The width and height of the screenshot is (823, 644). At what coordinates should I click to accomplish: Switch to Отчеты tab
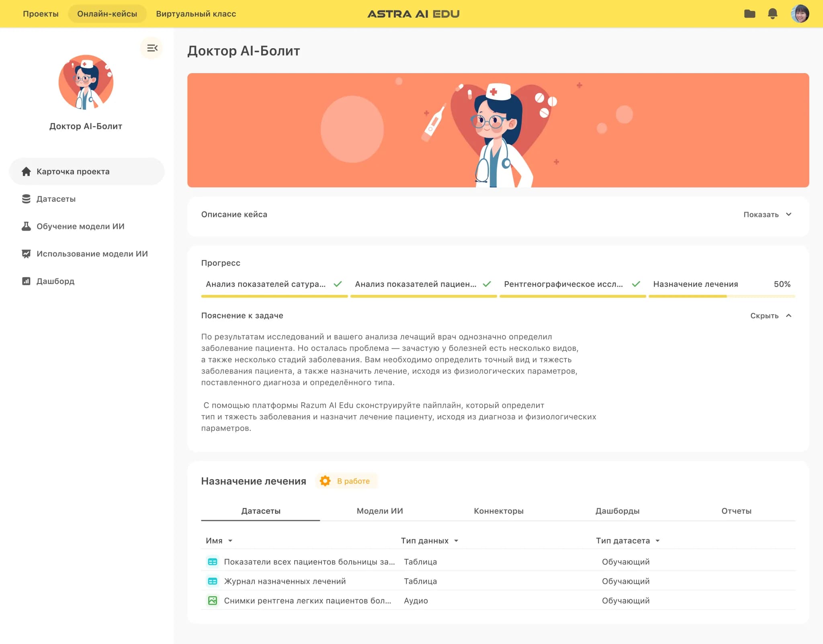tap(736, 511)
